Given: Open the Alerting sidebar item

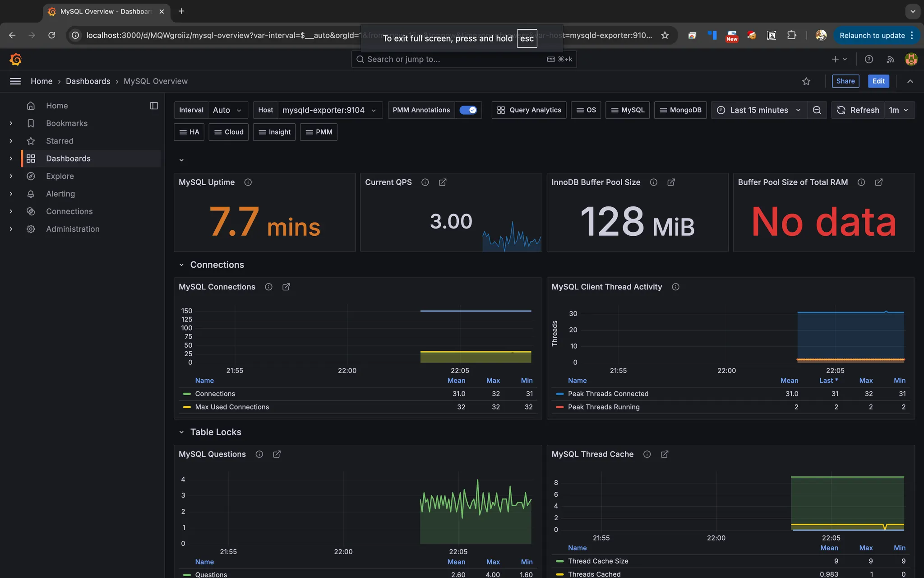Looking at the screenshot, I should (x=60, y=194).
